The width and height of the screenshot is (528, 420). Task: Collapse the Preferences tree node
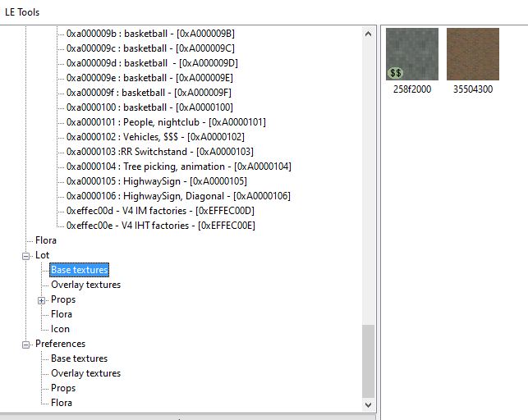pyautogui.click(x=26, y=345)
